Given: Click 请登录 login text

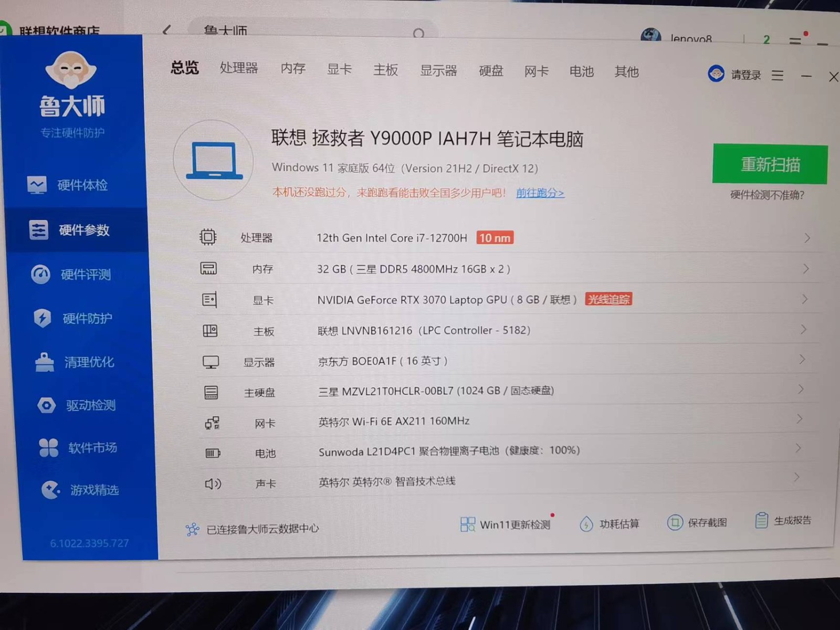Looking at the screenshot, I should point(746,75).
